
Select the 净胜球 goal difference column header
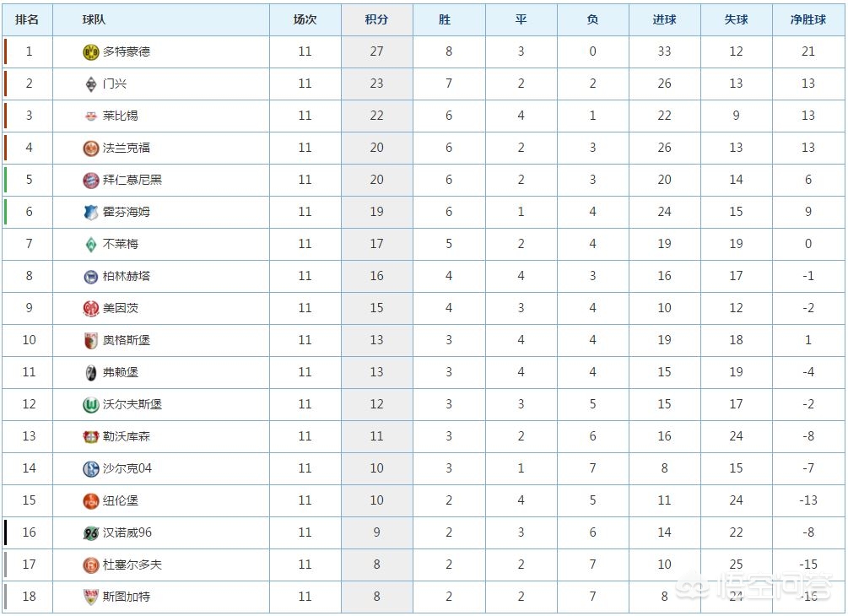808,20
